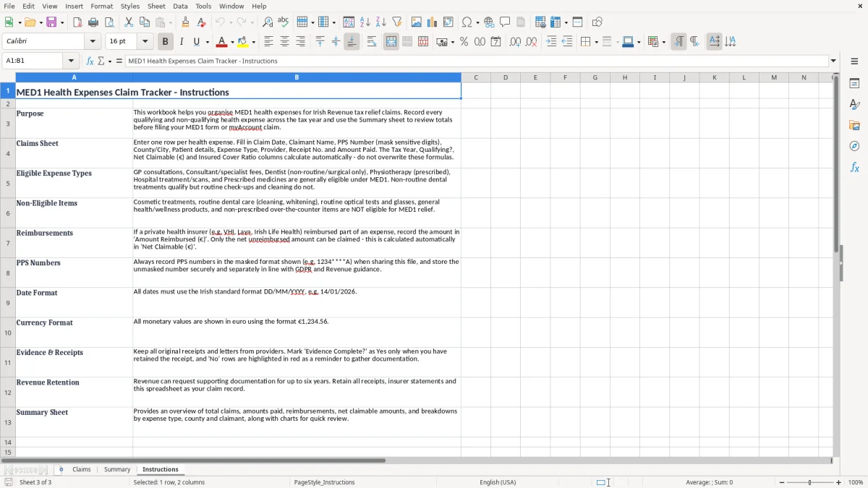
Task: Open the File menu
Action: coord(9,6)
